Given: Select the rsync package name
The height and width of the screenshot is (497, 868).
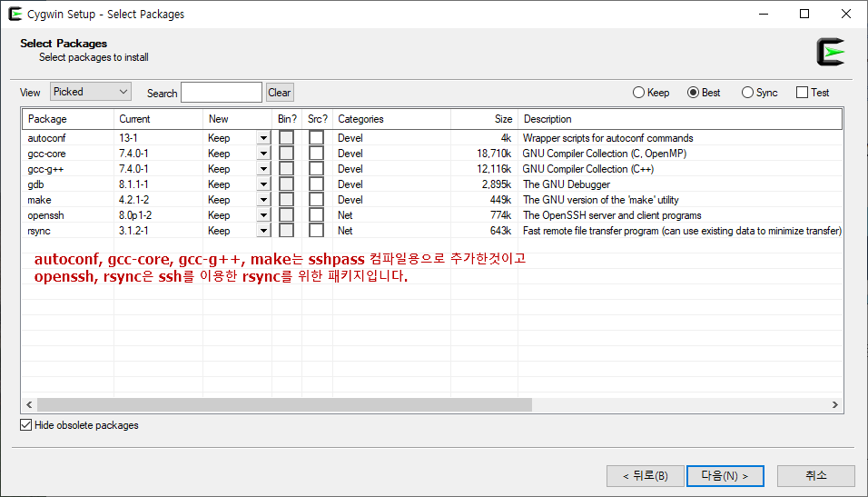Looking at the screenshot, I should tap(39, 231).
